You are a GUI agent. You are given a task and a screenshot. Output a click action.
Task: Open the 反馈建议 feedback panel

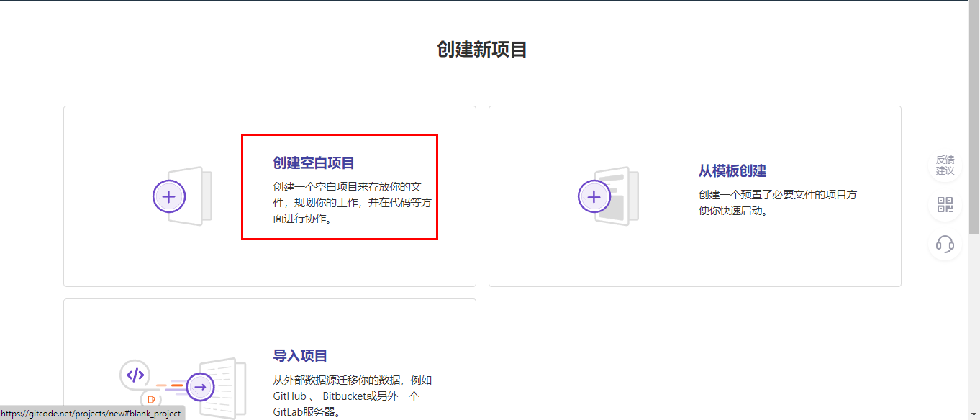[x=945, y=164]
